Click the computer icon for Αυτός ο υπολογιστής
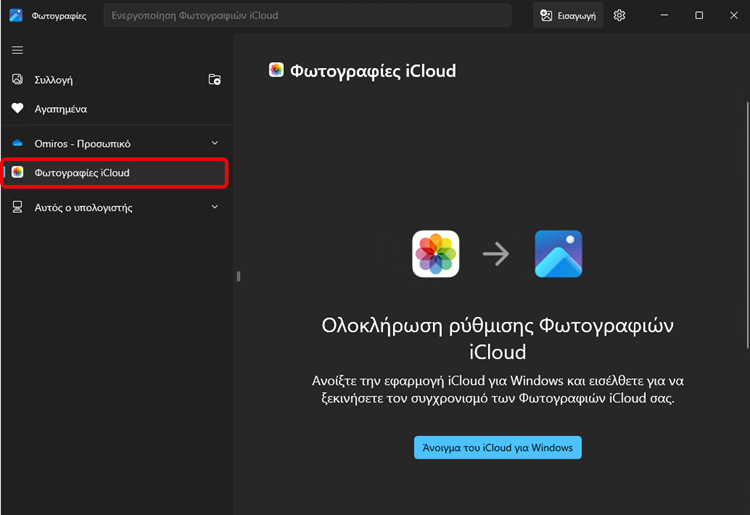 (x=17, y=207)
